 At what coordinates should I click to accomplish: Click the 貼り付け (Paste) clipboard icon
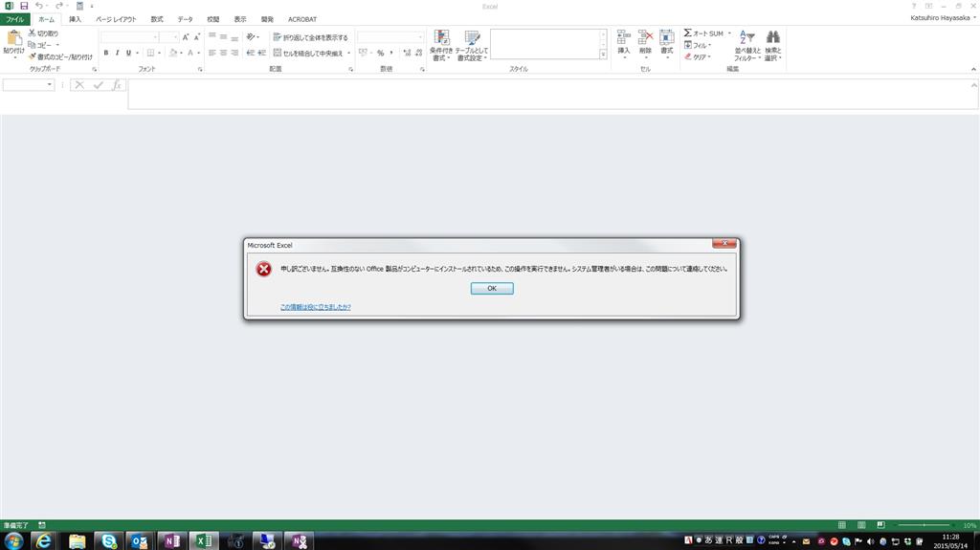click(x=13, y=39)
